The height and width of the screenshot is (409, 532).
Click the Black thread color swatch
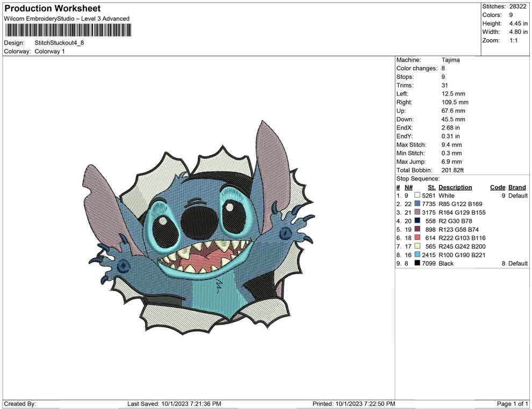(x=418, y=263)
